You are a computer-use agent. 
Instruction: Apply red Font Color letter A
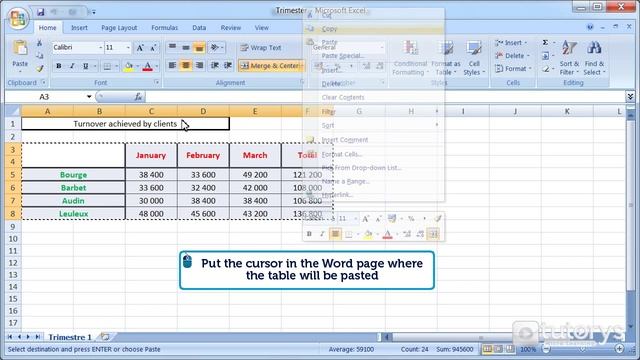[x=148, y=66]
